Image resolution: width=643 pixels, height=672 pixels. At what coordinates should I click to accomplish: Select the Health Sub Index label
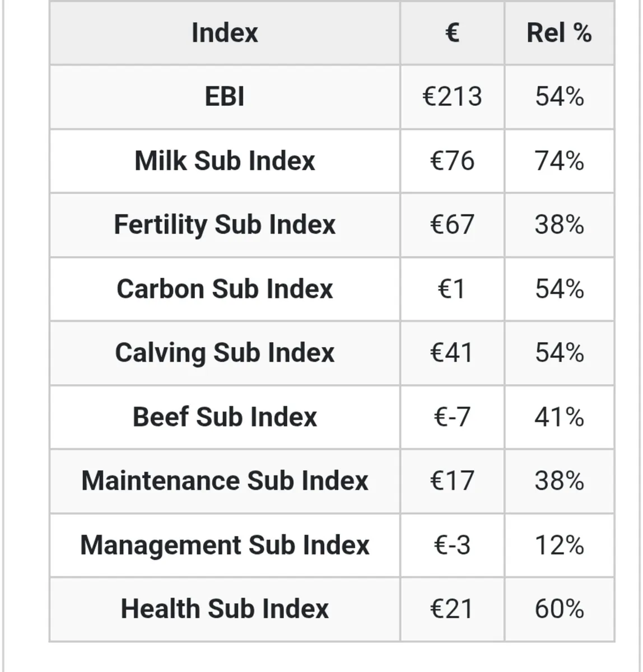point(225,609)
